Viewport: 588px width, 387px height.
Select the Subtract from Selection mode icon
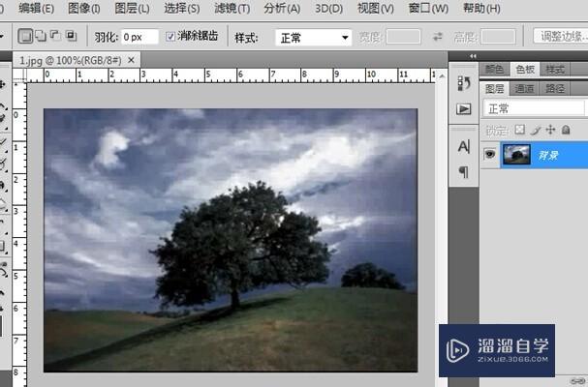point(55,36)
